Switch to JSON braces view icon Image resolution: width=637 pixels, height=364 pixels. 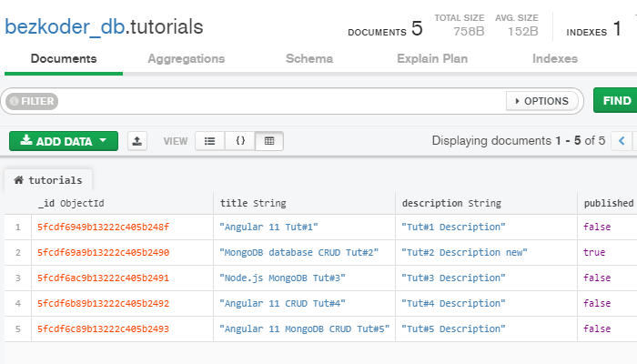[240, 141]
